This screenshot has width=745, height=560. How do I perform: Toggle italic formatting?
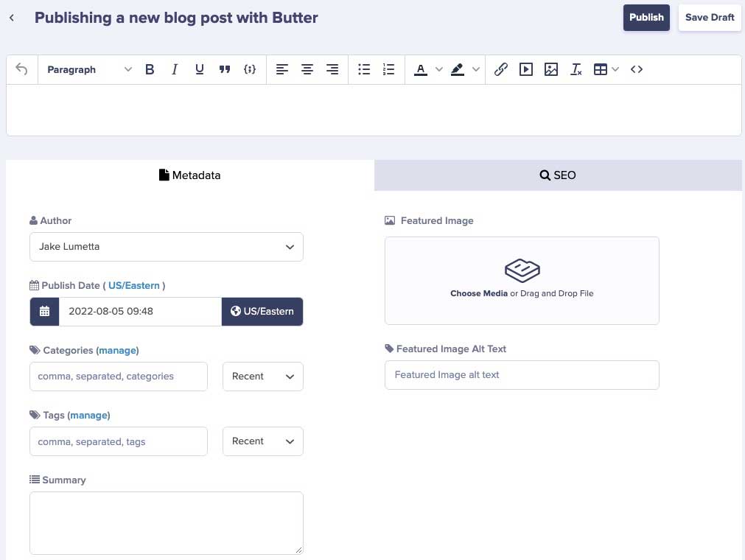click(x=175, y=69)
